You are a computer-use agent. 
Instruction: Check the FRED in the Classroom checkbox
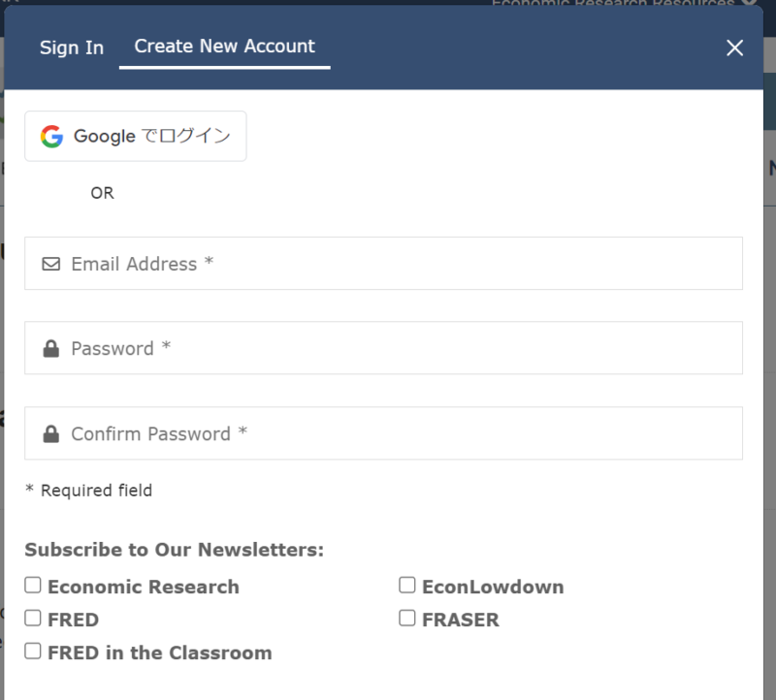[33, 652]
